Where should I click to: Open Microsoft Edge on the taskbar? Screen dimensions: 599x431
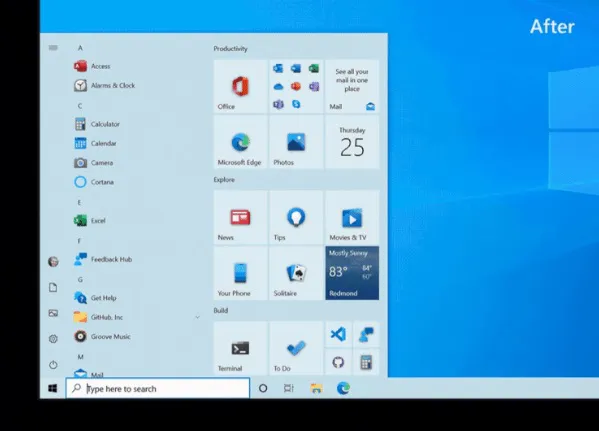pos(343,388)
